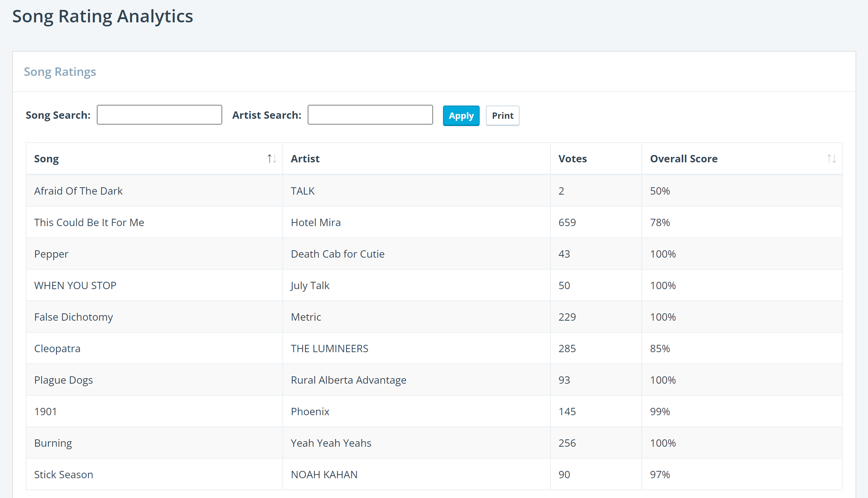
Task: Click the Song Search label
Action: point(58,115)
